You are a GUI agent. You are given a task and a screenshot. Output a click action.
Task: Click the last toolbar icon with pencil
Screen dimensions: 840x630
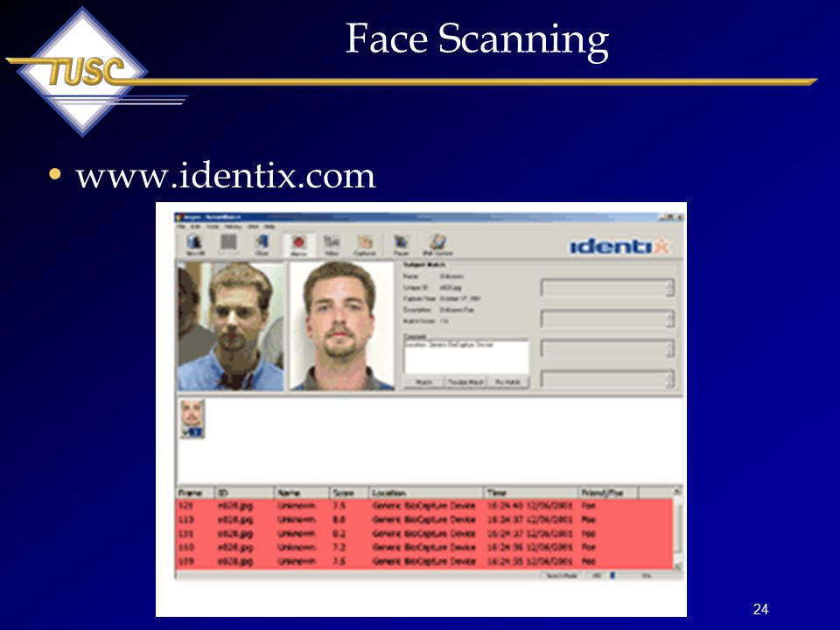pyautogui.click(x=437, y=245)
